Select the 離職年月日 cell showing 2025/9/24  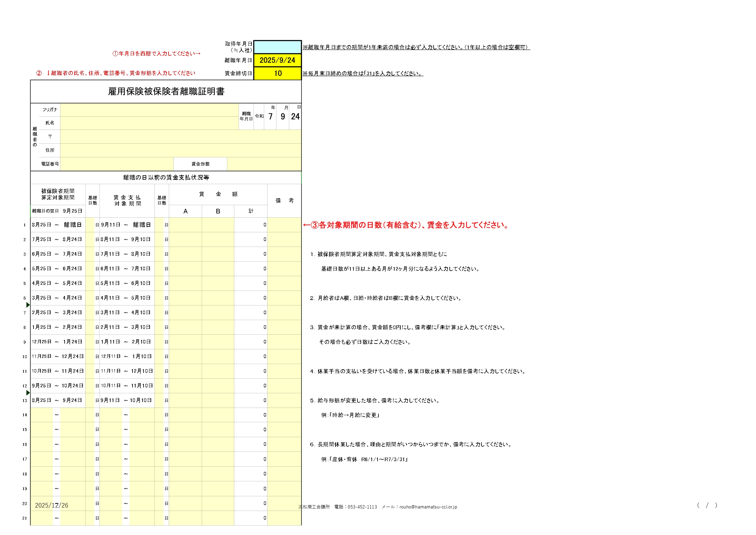click(x=277, y=60)
